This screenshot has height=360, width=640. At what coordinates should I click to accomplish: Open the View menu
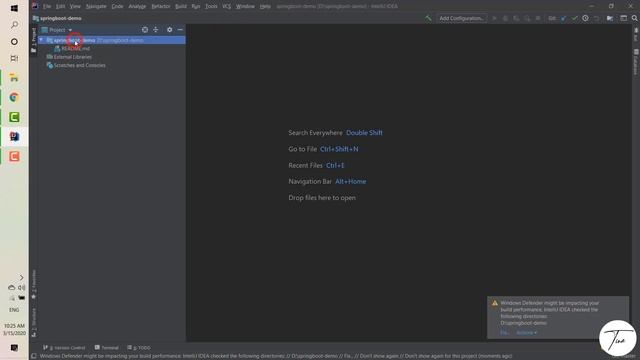tap(75, 7)
